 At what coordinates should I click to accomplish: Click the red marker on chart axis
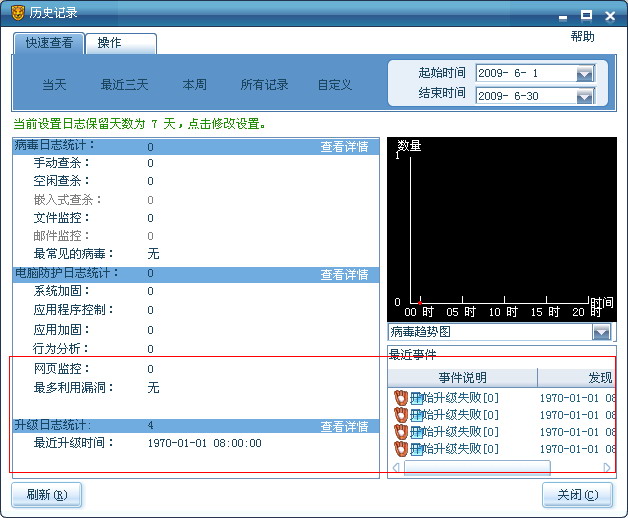(x=420, y=302)
